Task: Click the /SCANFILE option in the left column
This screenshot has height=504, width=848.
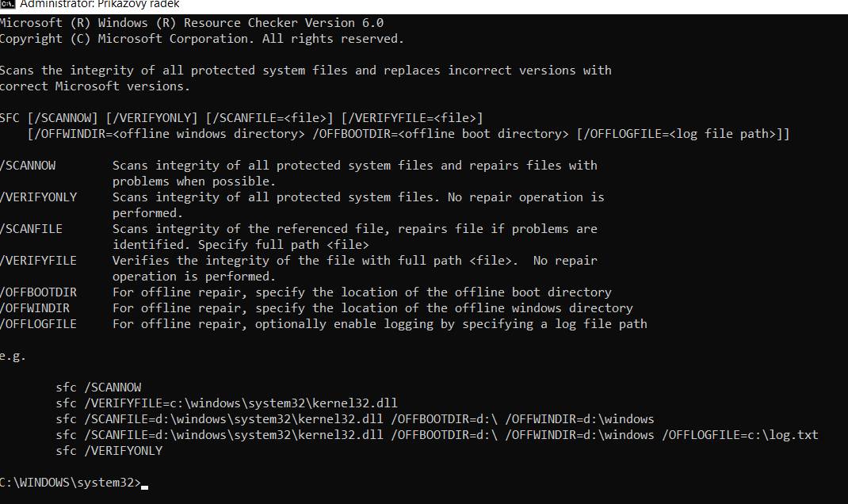Action: pyautogui.click(x=32, y=229)
